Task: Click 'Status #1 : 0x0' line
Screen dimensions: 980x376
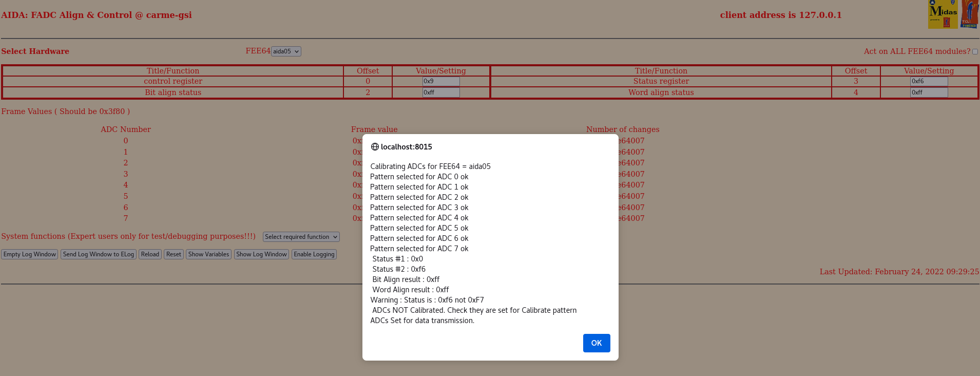Action: [x=398, y=259]
